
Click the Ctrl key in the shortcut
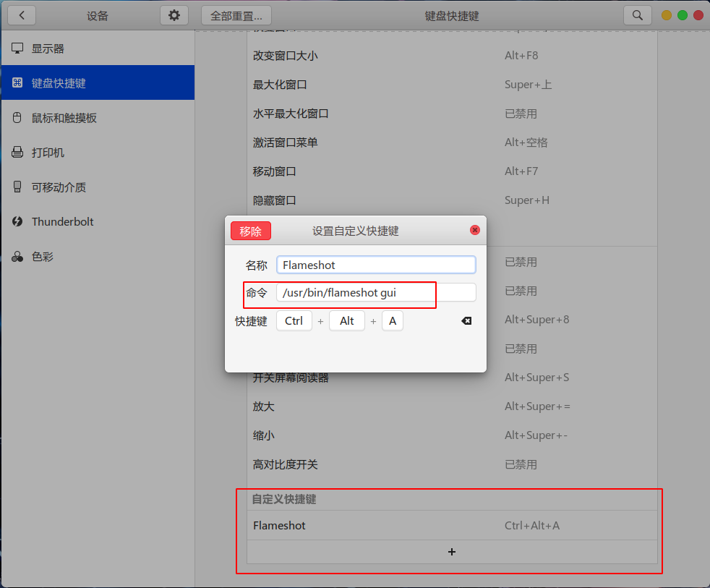tap(294, 320)
